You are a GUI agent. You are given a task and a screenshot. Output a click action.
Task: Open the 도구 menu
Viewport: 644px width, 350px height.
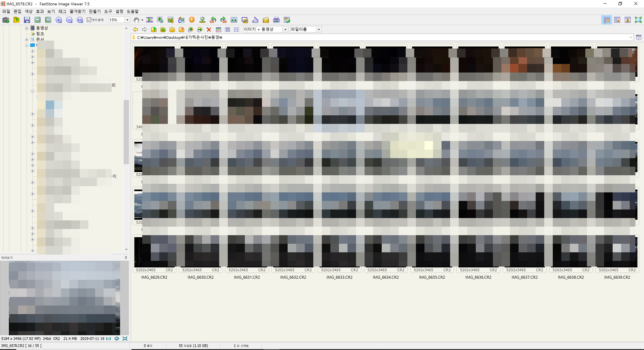click(x=108, y=12)
